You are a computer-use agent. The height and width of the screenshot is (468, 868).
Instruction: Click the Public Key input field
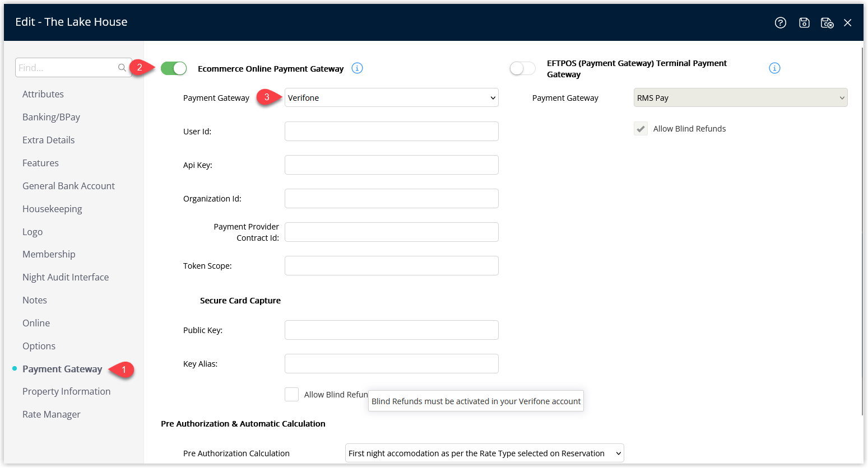[392, 330]
